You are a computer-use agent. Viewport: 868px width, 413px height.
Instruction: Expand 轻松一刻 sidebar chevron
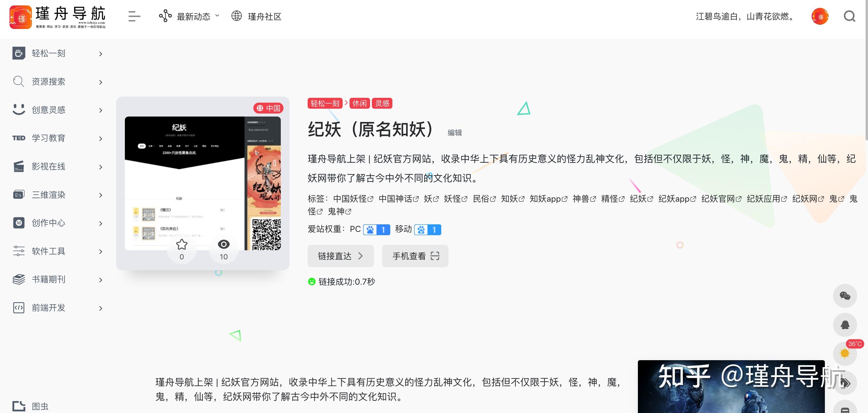point(100,54)
